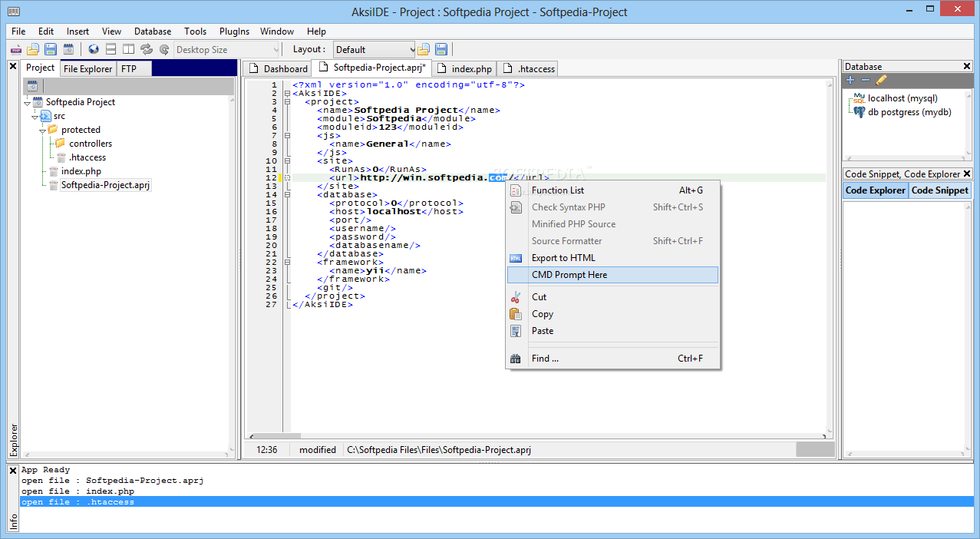
Task: Select the .htaccess file in the project tree
Action: (x=87, y=157)
